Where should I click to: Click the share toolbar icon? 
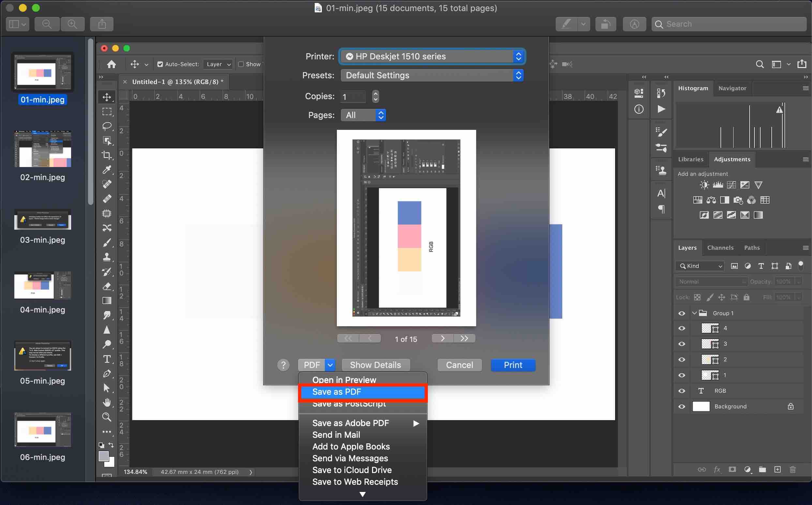(102, 24)
